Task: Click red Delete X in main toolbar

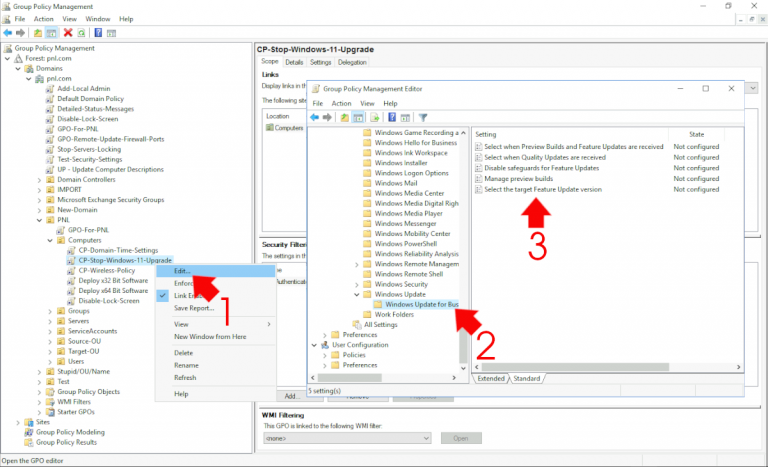Action: pyautogui.click(x=68, y=33)
